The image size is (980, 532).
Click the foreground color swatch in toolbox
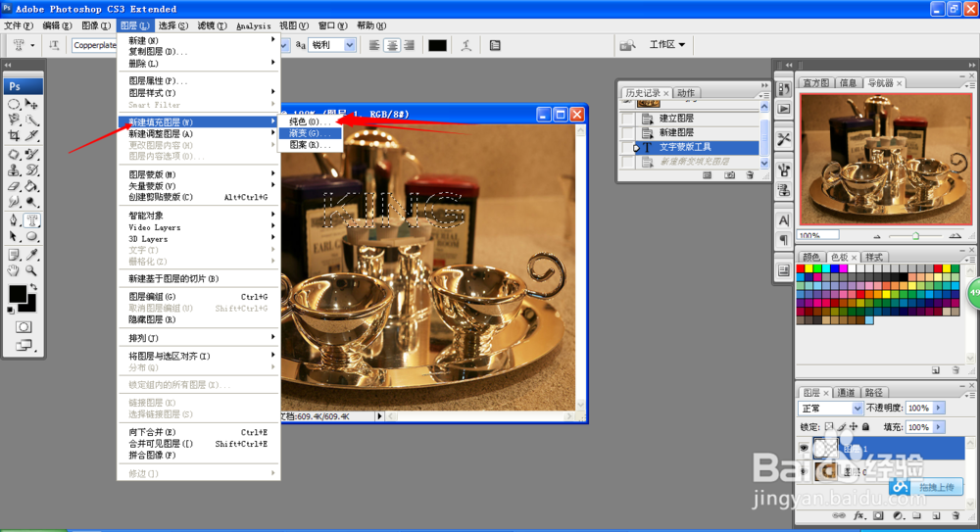(18, 293)
